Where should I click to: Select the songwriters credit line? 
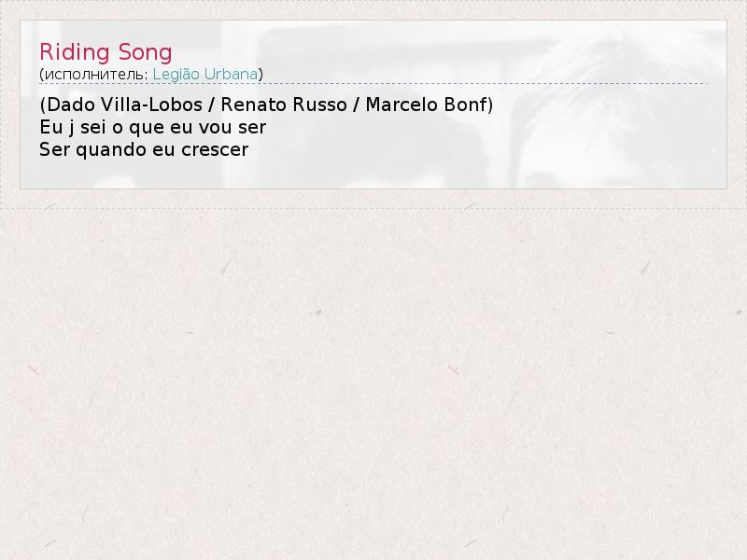tap(266, 105)
